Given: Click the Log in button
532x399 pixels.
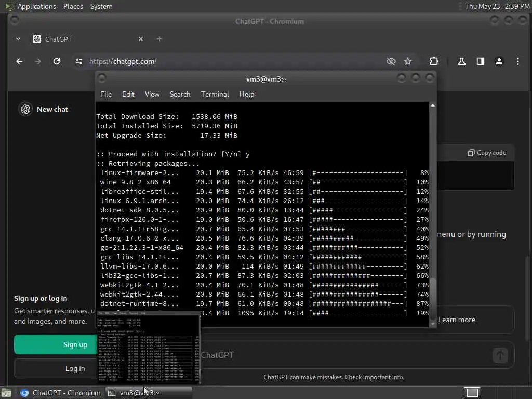Looking at the screenshot, I should click(x=56, y=368).
